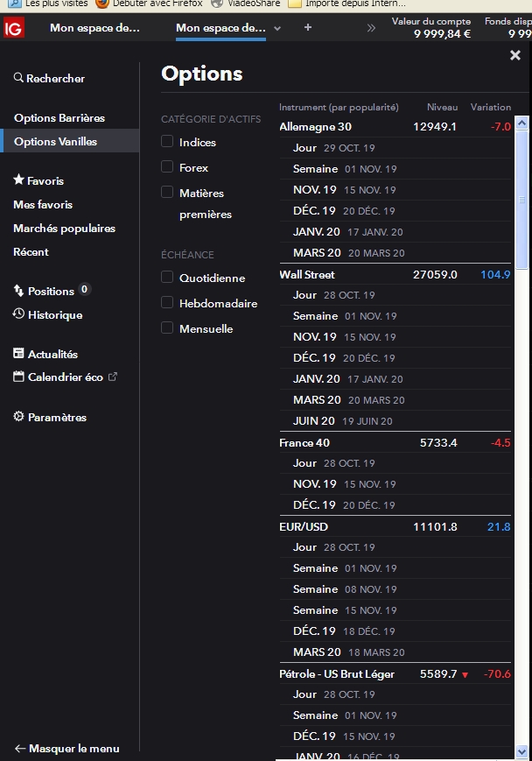Enable the Hebdomadaire expiry checkbox
Screen dimensions: 532x761
(x=167, y=302)
